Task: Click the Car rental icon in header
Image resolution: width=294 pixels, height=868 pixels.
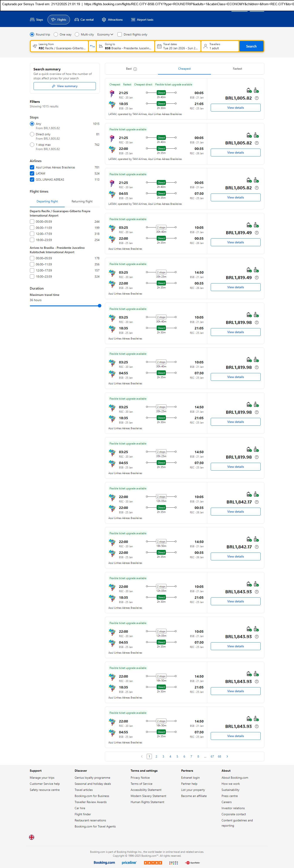Action: (x=77, y=20)
